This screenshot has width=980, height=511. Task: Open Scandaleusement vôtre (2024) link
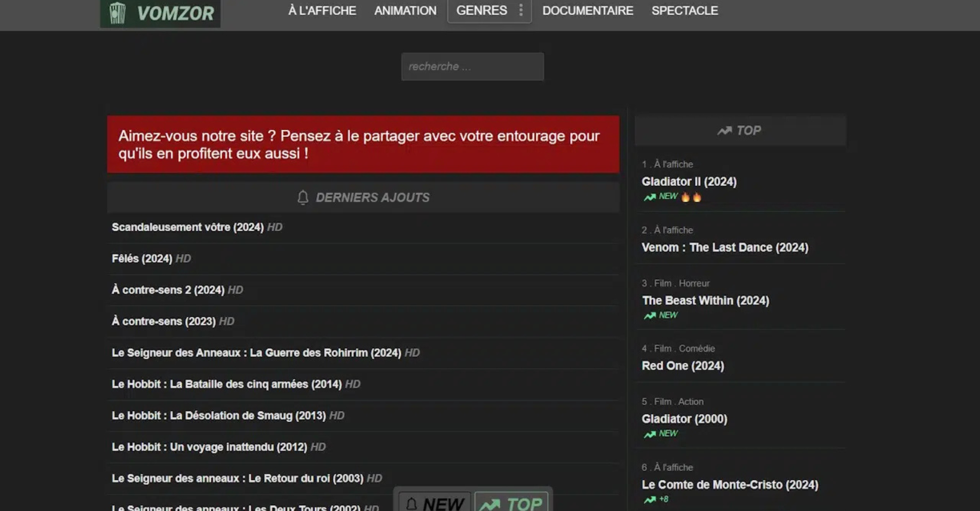(x=188, y=227)
